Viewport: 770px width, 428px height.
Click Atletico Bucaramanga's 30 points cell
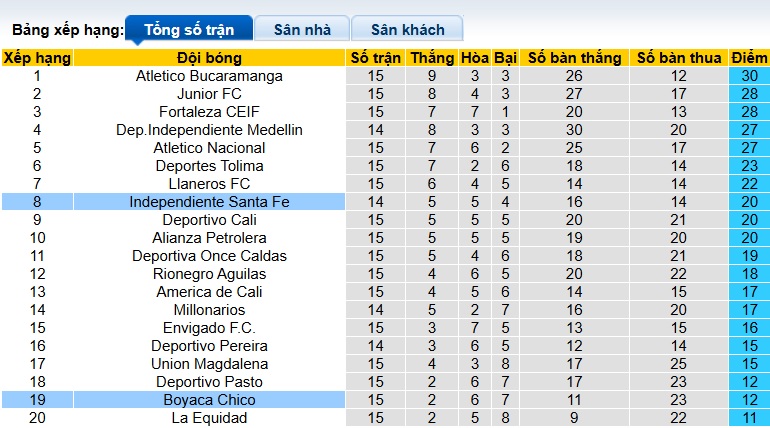(749, 76)
